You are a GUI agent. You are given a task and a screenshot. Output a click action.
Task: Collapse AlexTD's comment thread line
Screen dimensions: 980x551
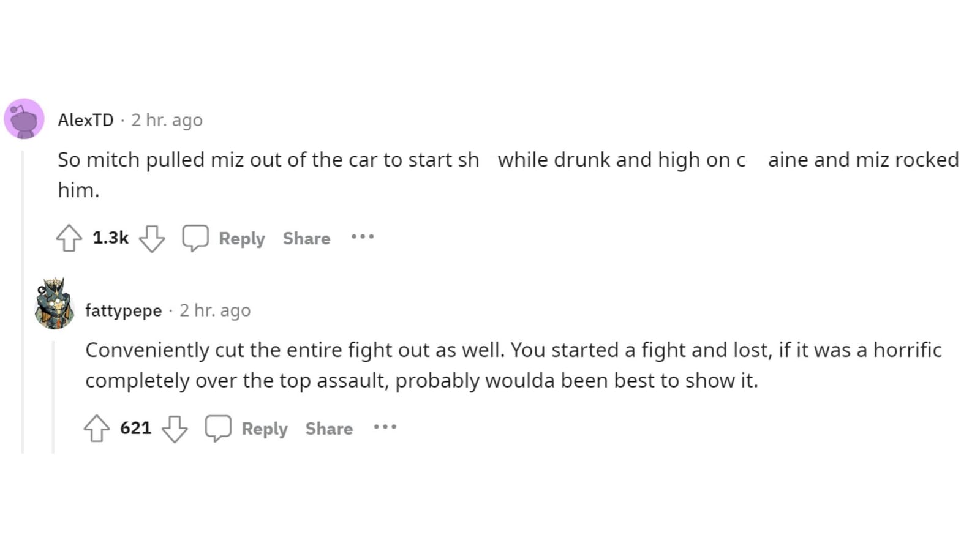[x=23, y=300]
